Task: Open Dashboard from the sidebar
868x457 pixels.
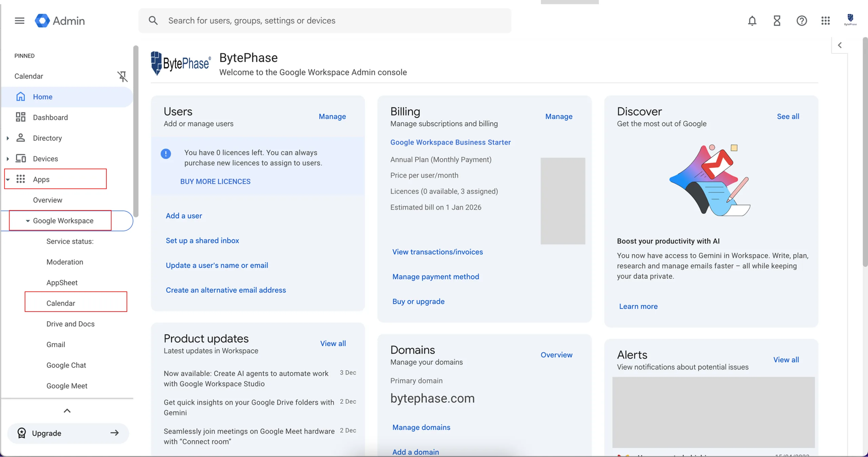Action: click(50, 118)
